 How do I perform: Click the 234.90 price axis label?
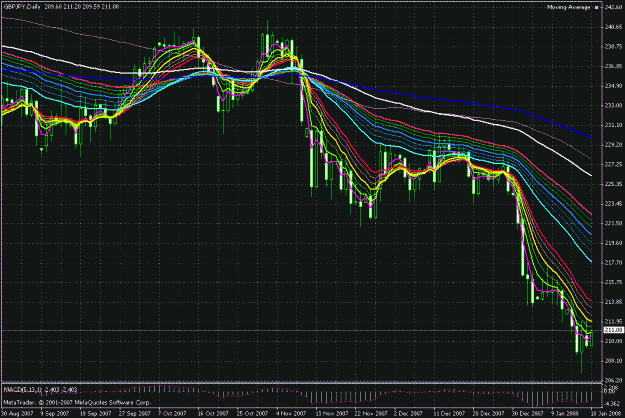[x=615, y=86]
